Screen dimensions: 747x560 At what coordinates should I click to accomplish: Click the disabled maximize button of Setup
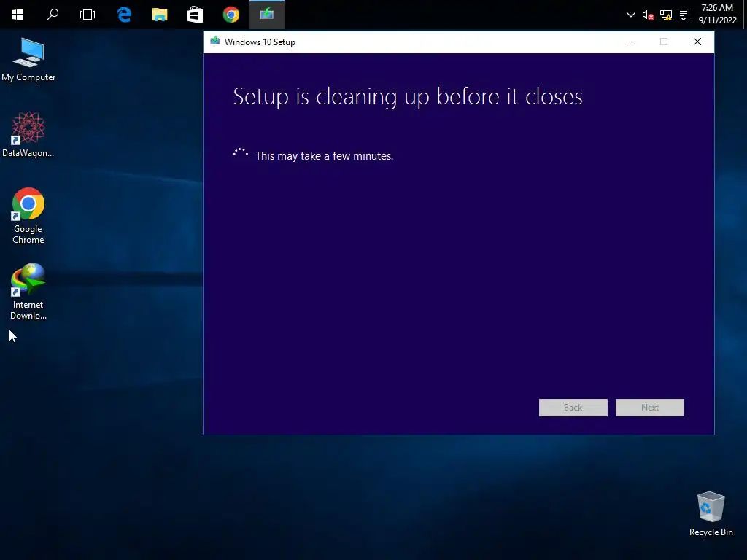pos(664,42)
